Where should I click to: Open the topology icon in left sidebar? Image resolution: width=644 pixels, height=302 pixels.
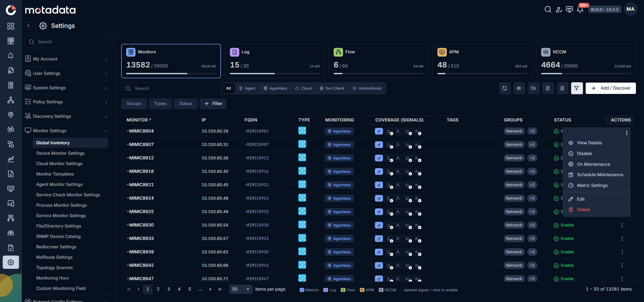tap(11, 100)
